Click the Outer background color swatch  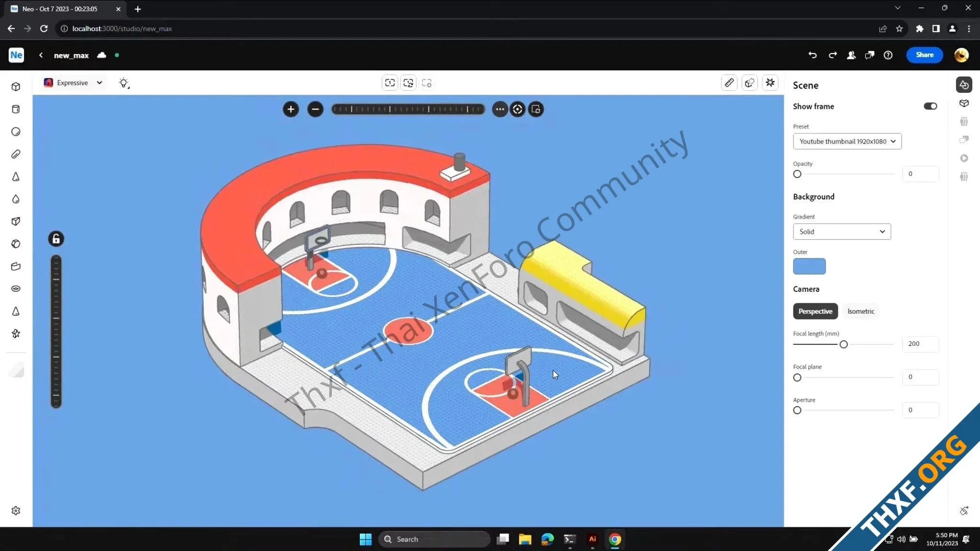(809, 266)
